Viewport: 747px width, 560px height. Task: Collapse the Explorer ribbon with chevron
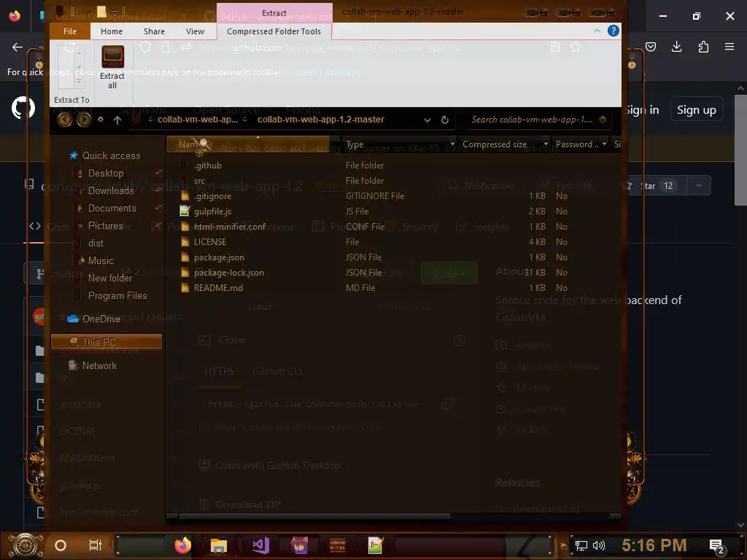(597, 31)
